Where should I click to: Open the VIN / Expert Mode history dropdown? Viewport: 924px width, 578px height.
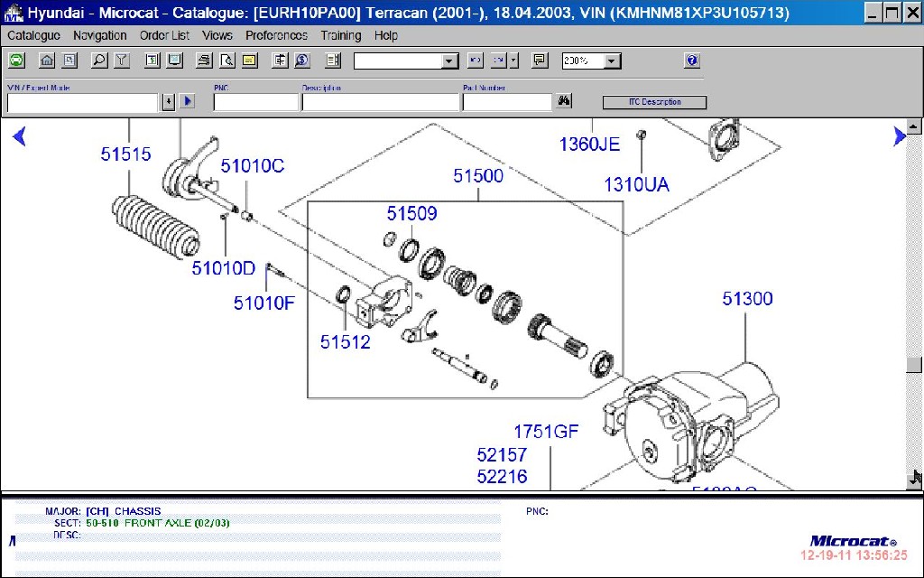(x=169, y=102)
